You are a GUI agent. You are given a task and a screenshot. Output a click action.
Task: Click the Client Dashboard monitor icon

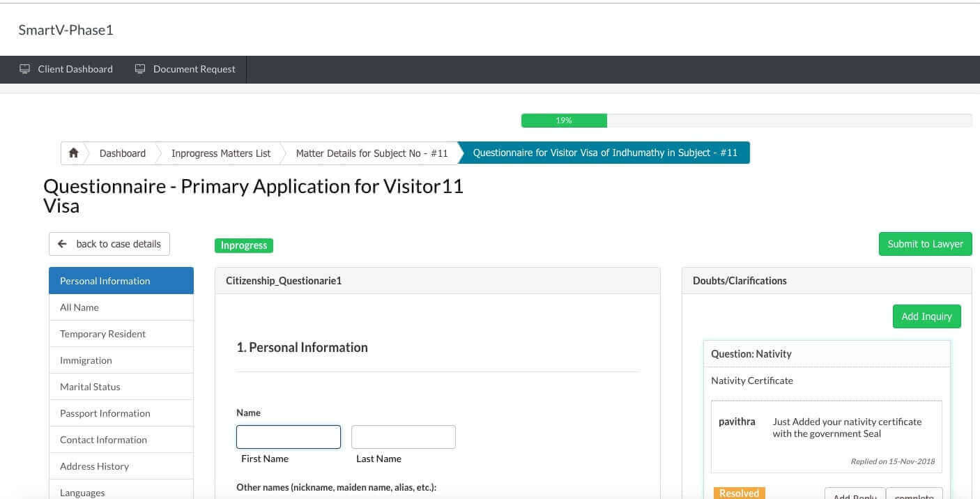pyautogui.click(x=25, y=69)
